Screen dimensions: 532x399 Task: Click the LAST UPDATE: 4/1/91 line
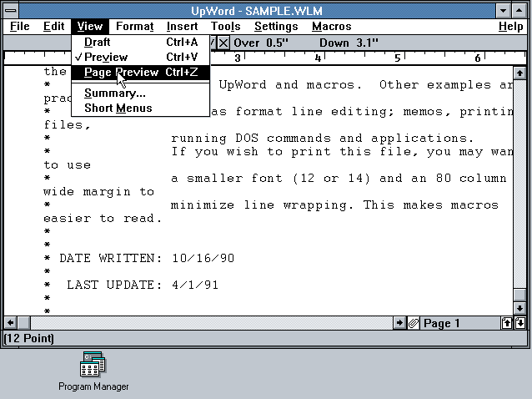coord(131,285)
